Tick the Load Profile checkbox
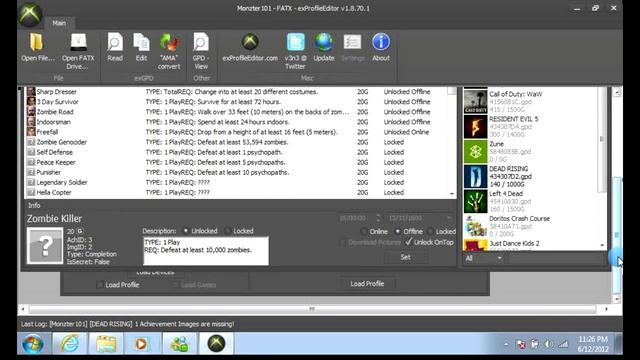 click(100, 285)
